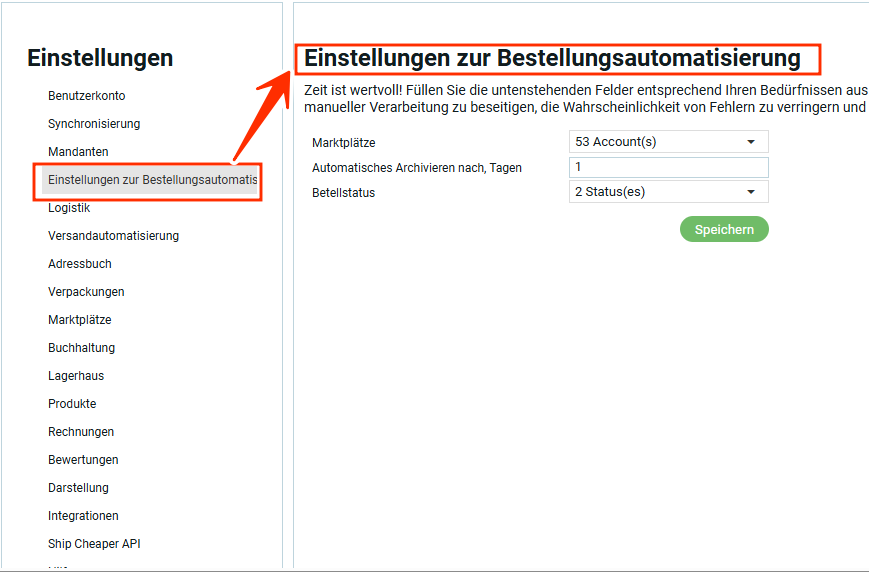Viewport: 869px width, 572px height.
Task: Select Lagerhaus from the sidebar
Action: tap(76, 376)
